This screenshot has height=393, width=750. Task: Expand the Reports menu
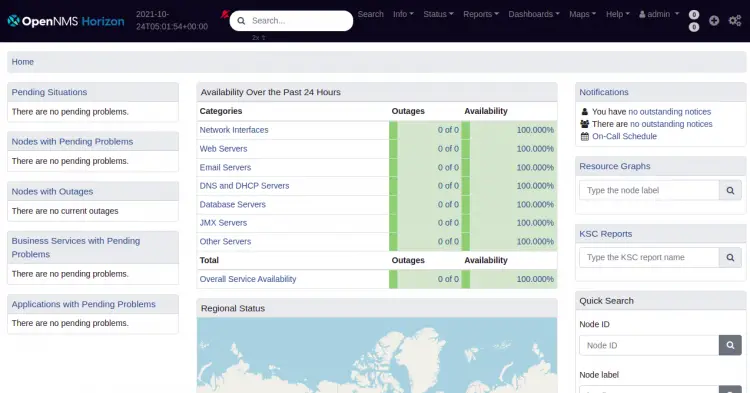(x=481, y=14)
